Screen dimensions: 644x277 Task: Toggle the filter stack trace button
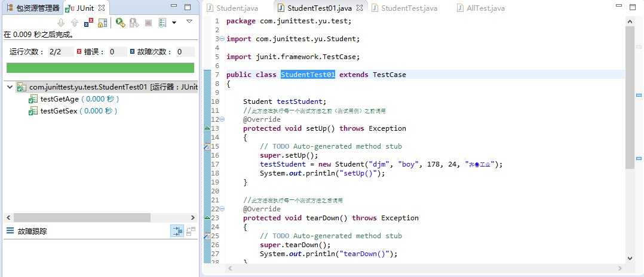pyautogui.click(x=177, y=231)
